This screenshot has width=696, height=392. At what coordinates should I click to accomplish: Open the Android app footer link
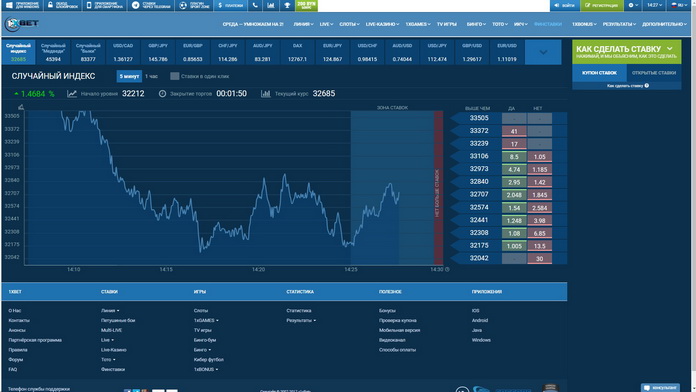(480, 321)
